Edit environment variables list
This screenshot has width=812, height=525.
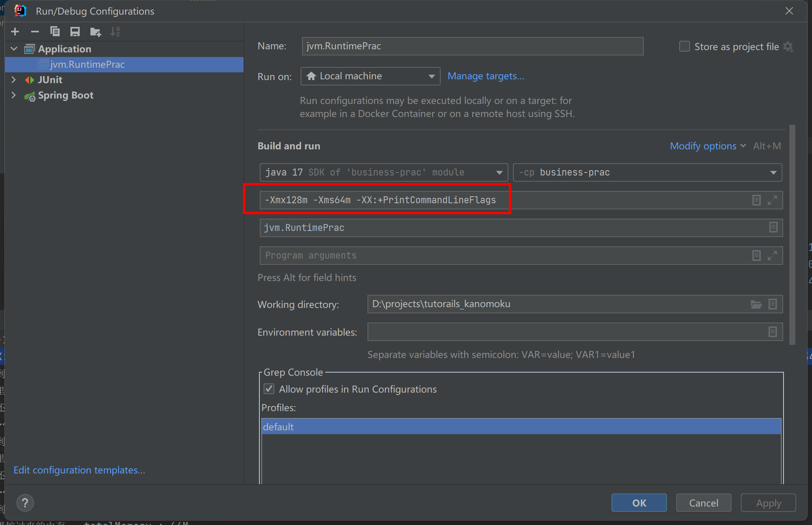[x=772, y=332]
